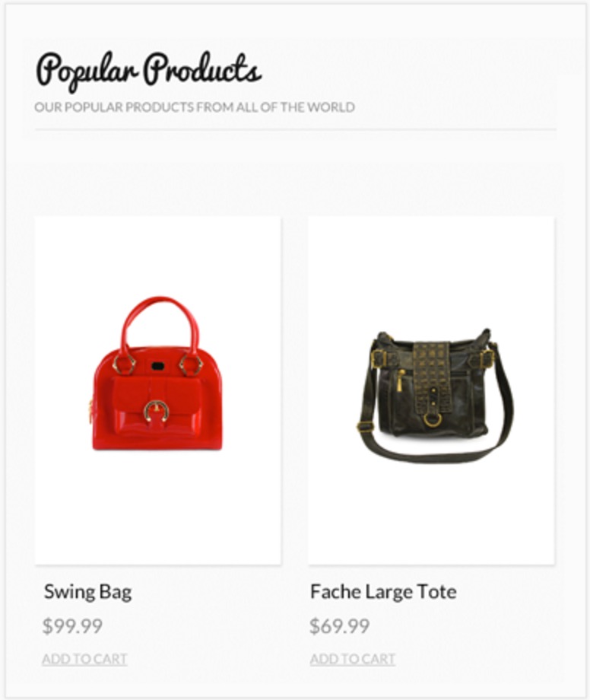Click the gold ring on the black tote

coord(433,420)
